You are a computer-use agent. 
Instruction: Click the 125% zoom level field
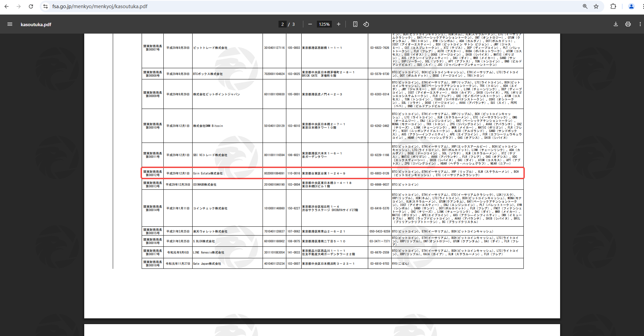[324, 24]
